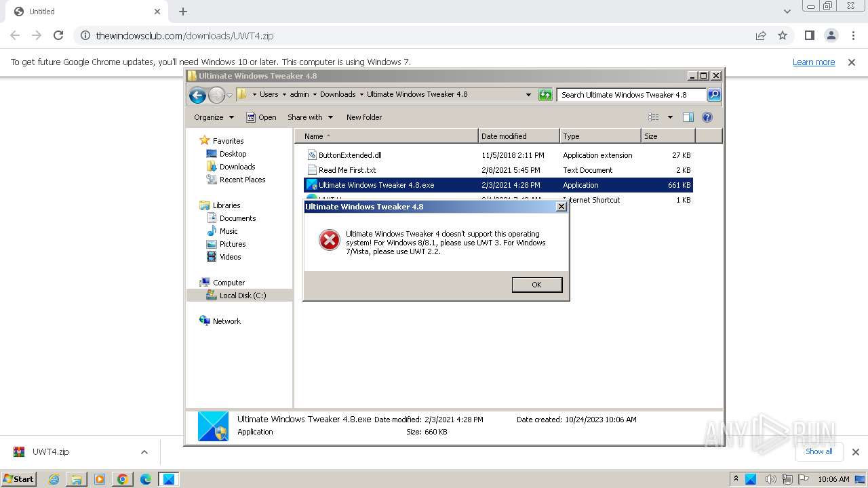Open the Share with menu
868x488 pixels.
[310, 117]
